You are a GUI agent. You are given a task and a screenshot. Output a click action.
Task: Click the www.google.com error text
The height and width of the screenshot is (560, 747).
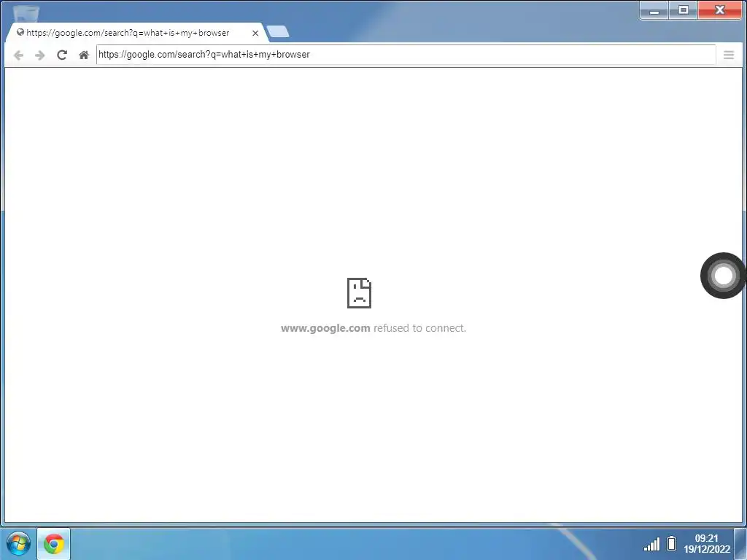click(x=325, y=328)
